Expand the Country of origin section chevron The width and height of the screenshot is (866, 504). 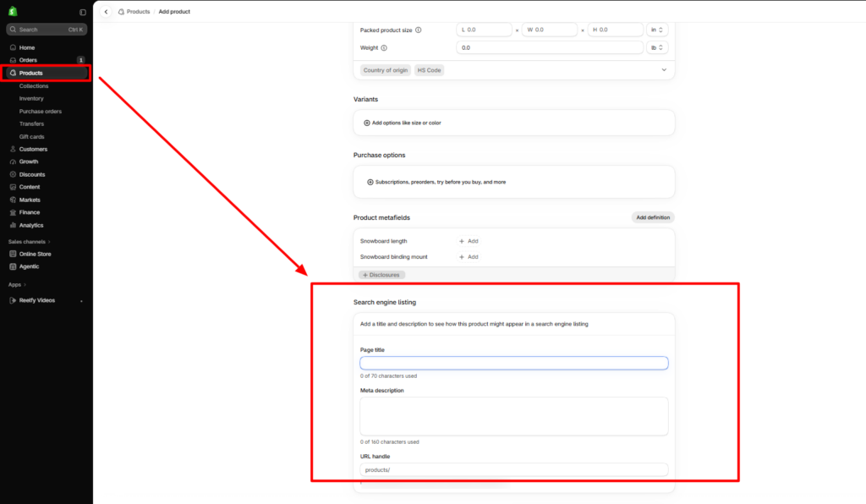click(664, 70)
